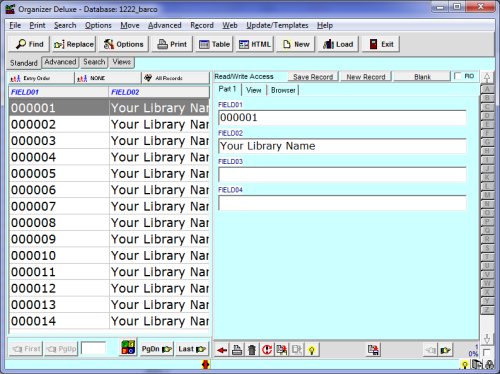500x374 pixels.
Task: Click the Exit toolbar button
Action: tap(381, 44)
